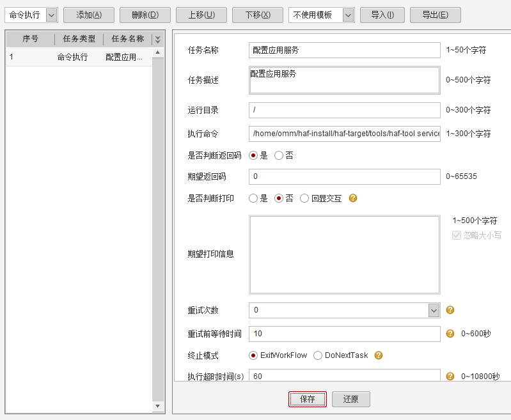
Task: Click the 任务类型 column header
Action: point(79,39)
